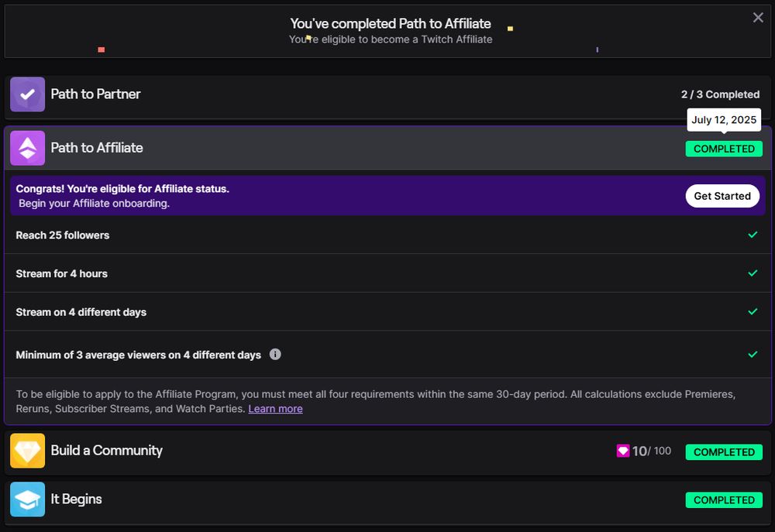Click the Stream for 4 hours checkmark
Screen dimensions: 775x532
point(753,273)
